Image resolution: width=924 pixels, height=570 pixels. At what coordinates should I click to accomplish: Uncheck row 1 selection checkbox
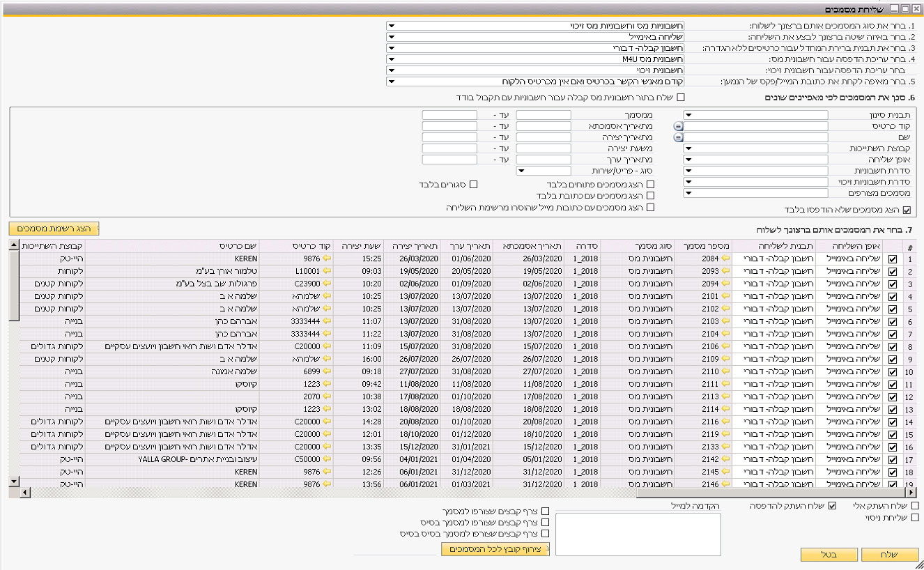click(x=893, y=259)
